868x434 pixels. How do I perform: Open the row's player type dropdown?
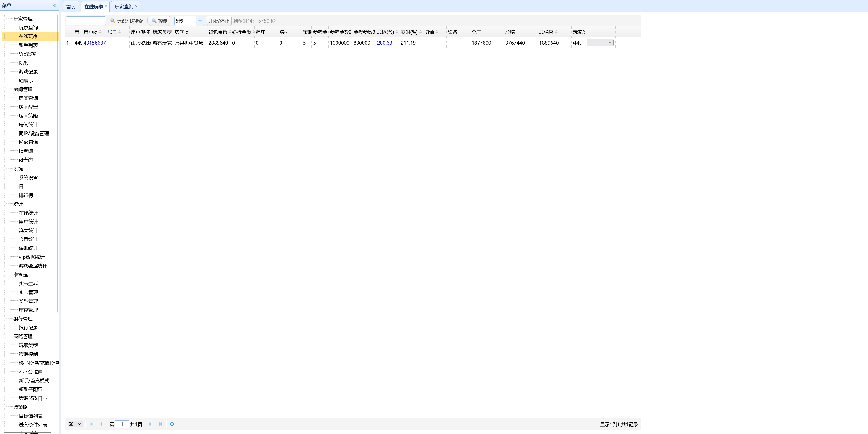click(x=600, y=43)
